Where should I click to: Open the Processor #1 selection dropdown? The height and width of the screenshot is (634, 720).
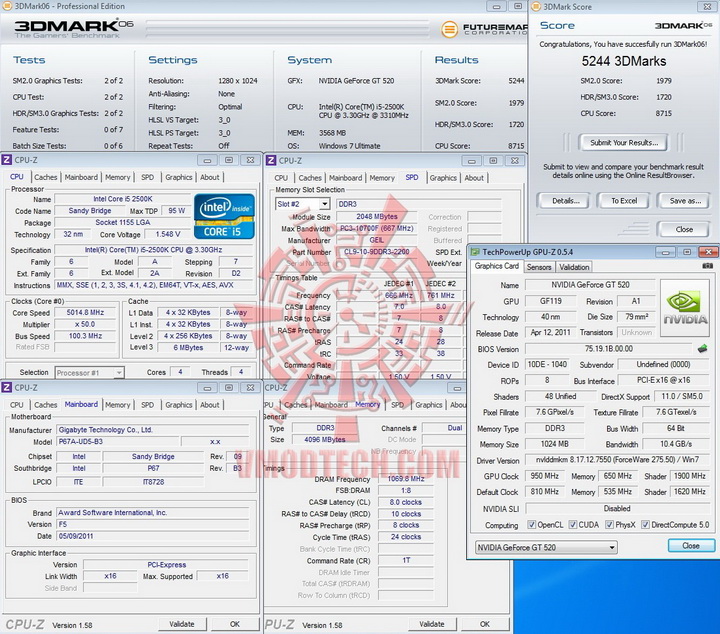(x=90, y=373)
